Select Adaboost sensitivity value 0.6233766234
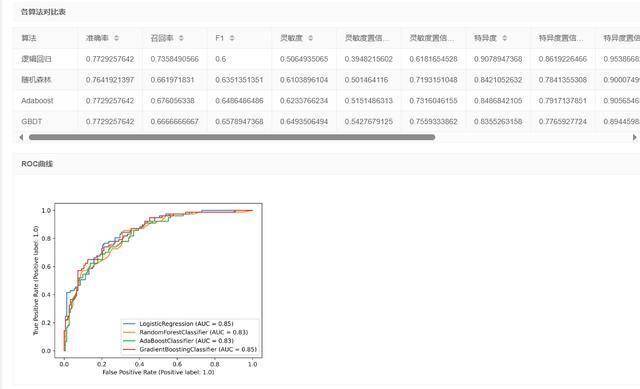 [x=304, y=101]
